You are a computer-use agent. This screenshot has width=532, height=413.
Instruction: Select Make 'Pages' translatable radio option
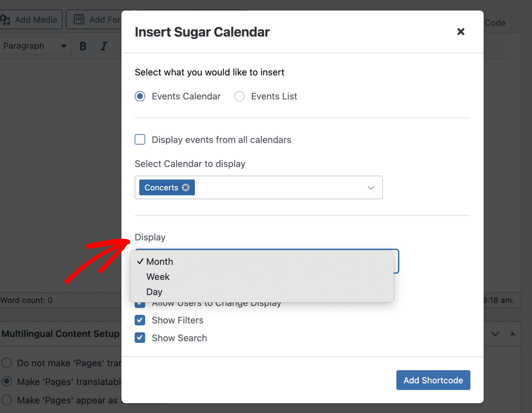(x=7, y=381)
